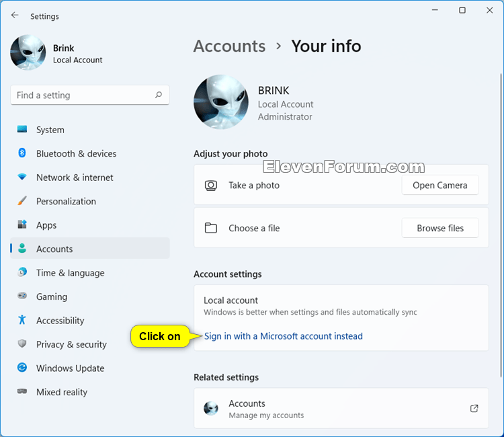Go to Network & internet

point(90,177)
